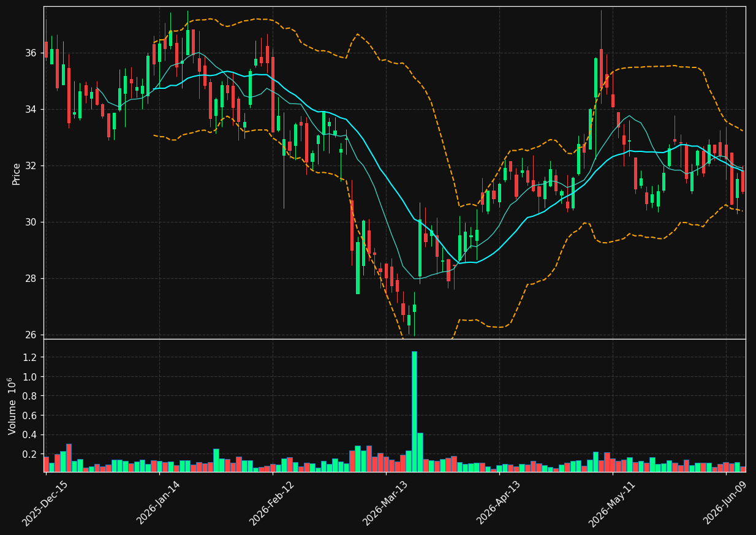Click the 2026-Mar-13 date label
The image size is (756, 535).
[x=386, y=503]
